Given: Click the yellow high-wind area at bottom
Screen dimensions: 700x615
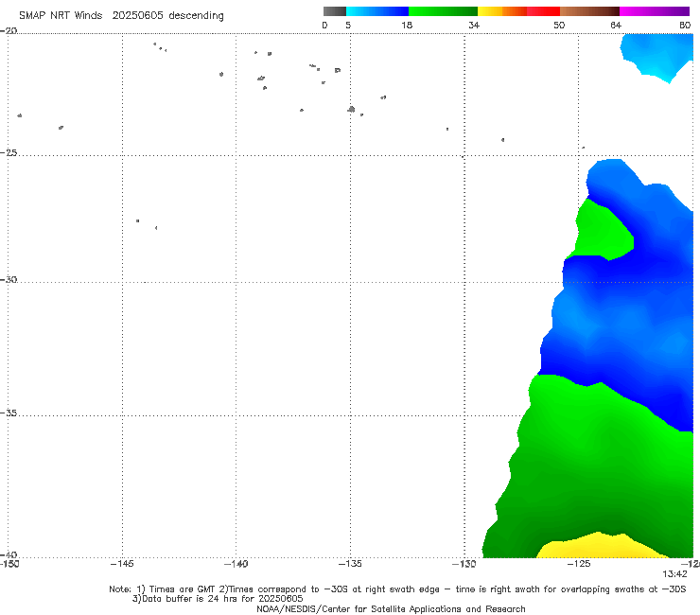Looking at the screenshot, I should 601,547.
